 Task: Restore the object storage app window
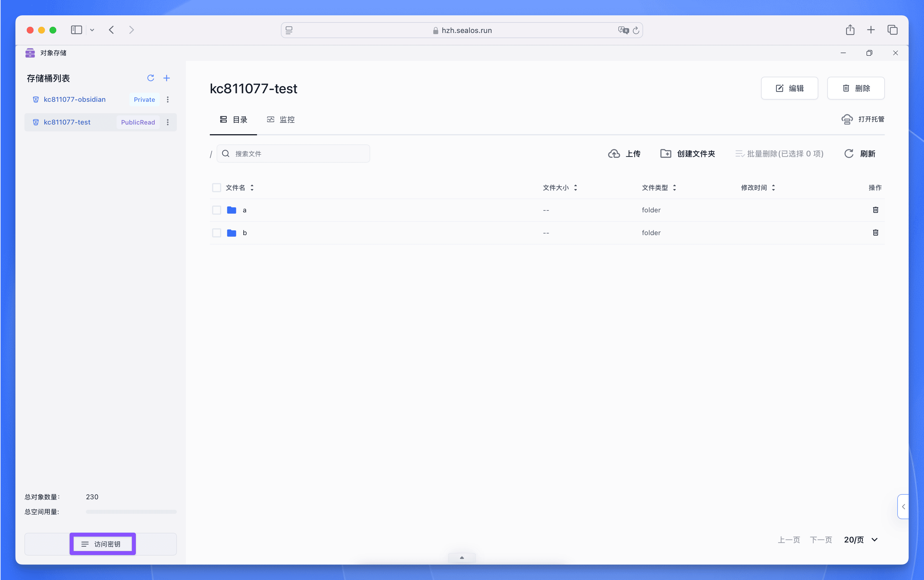tap(869, 53)
